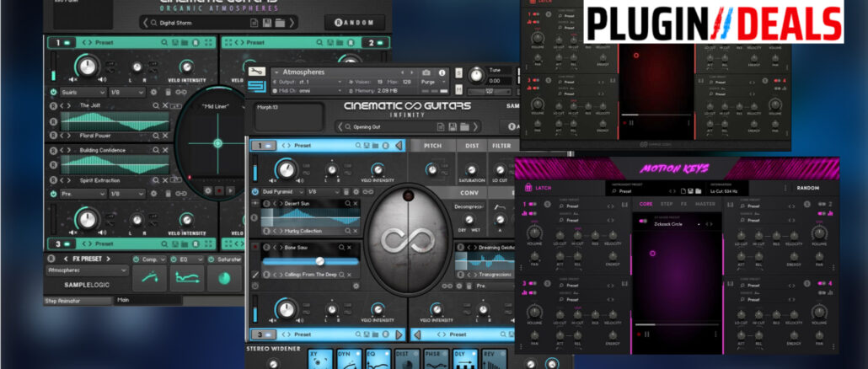Select the REV effect tile
Viewport: 868px width, 369px height.
(494, 360)
